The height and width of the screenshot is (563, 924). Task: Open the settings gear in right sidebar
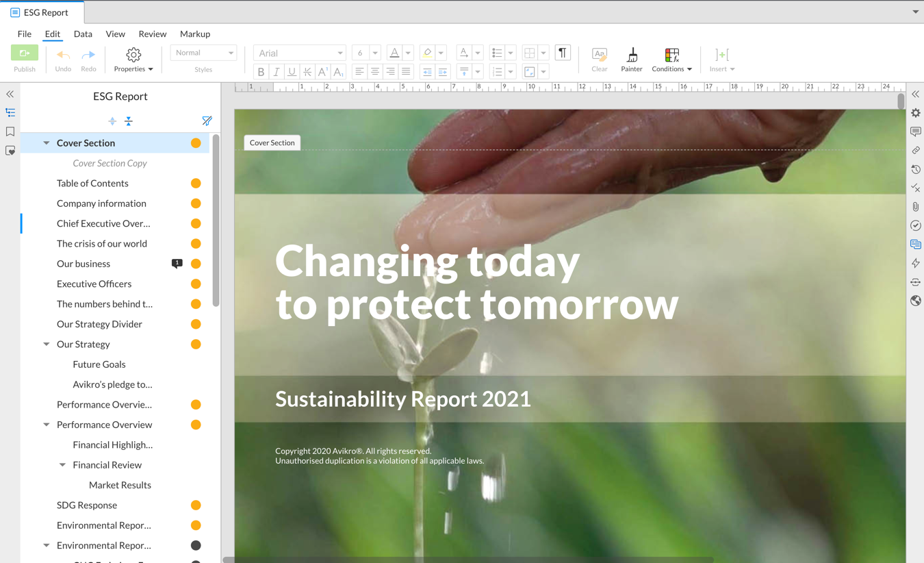tap(916, 113)
